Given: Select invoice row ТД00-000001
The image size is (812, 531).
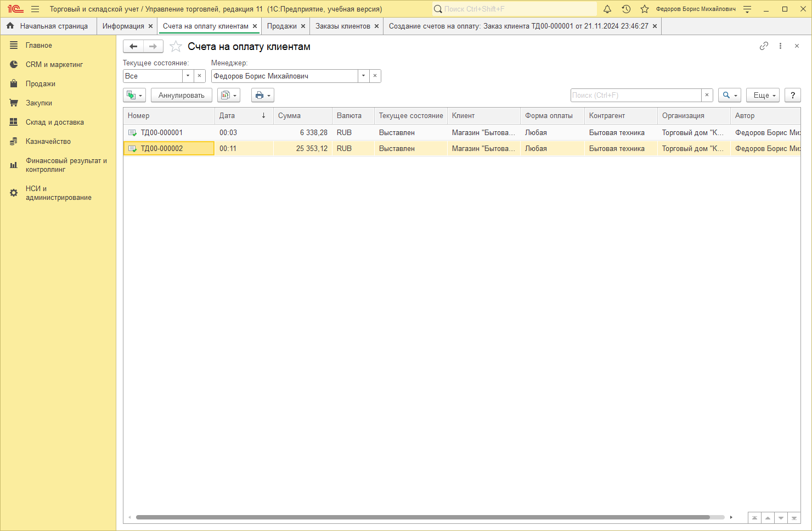Looking at the screenshot, I should click(x=462, y=132).
